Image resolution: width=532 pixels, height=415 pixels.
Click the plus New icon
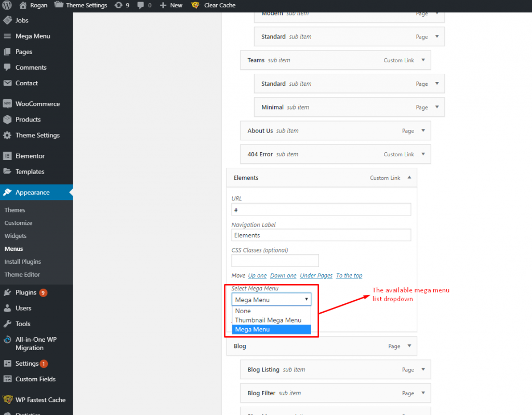(163, 5)
